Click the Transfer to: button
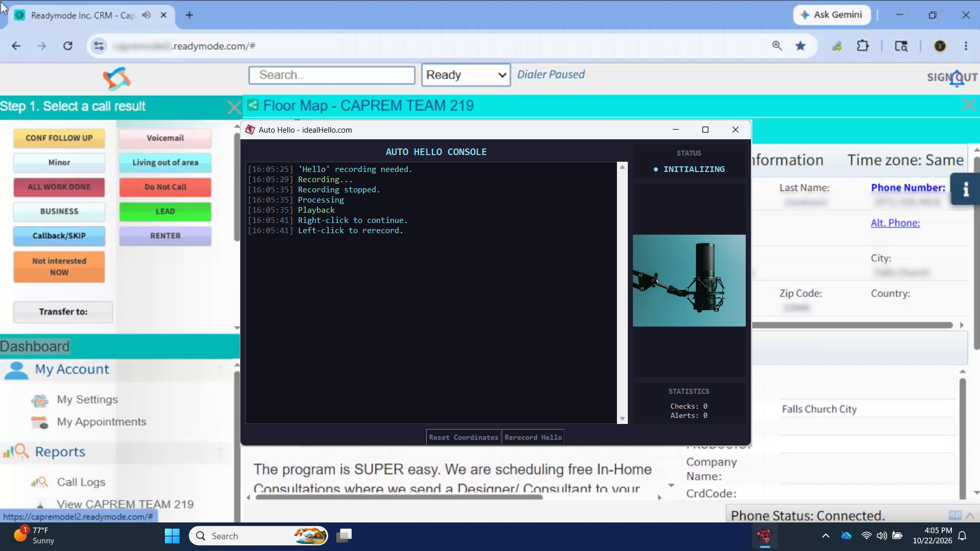 [63, 312]
